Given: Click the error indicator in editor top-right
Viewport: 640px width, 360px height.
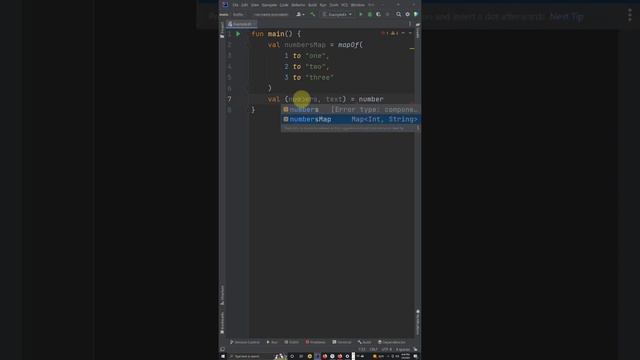Looking at the screenshot, I should [384, 33].
